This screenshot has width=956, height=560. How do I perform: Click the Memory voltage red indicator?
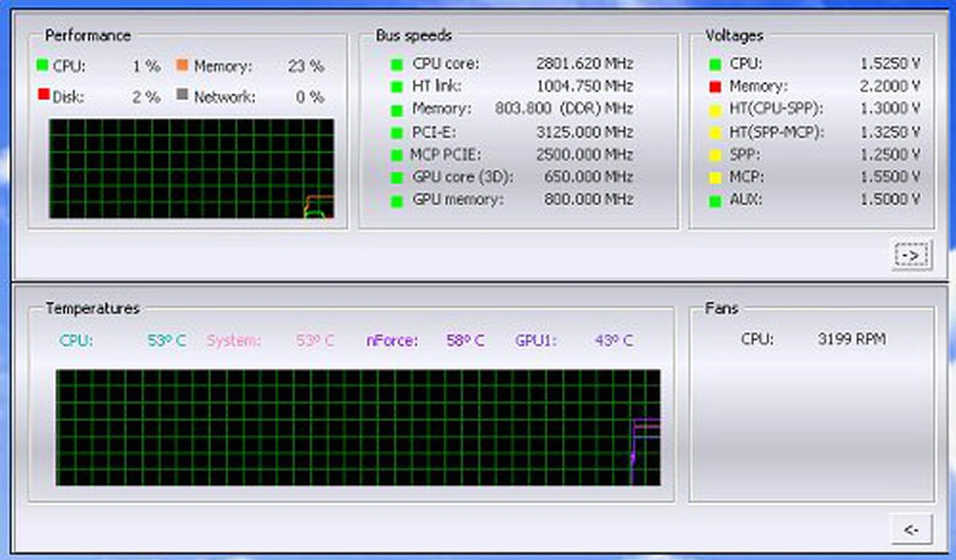pyautogui.click(x=716, y=86)
